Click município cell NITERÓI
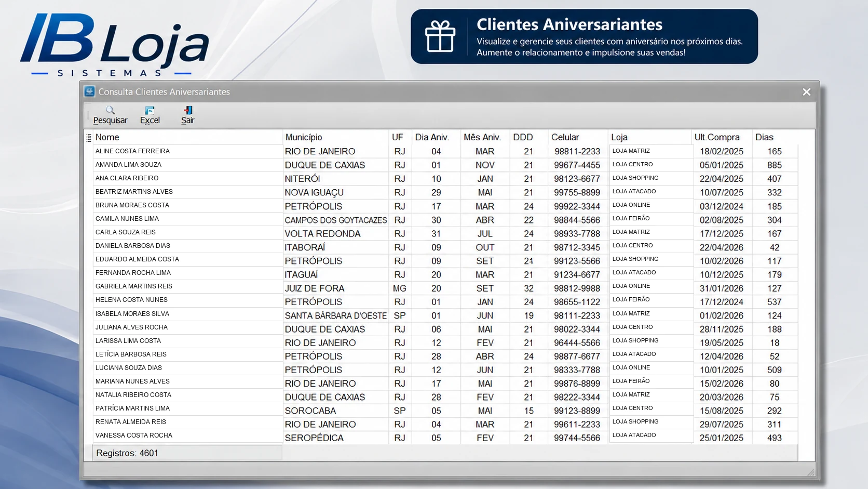 tap(302, 179)
